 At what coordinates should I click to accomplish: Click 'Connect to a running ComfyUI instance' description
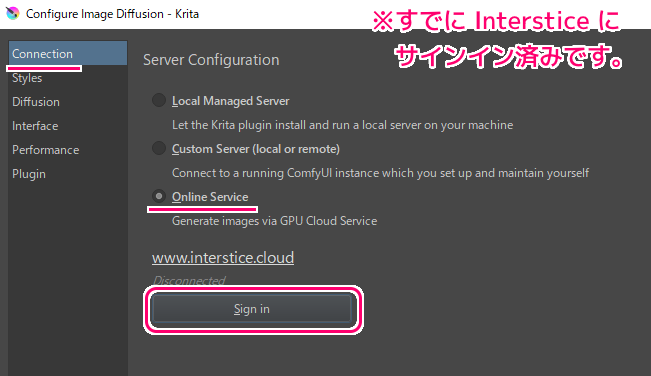(380, 173)
